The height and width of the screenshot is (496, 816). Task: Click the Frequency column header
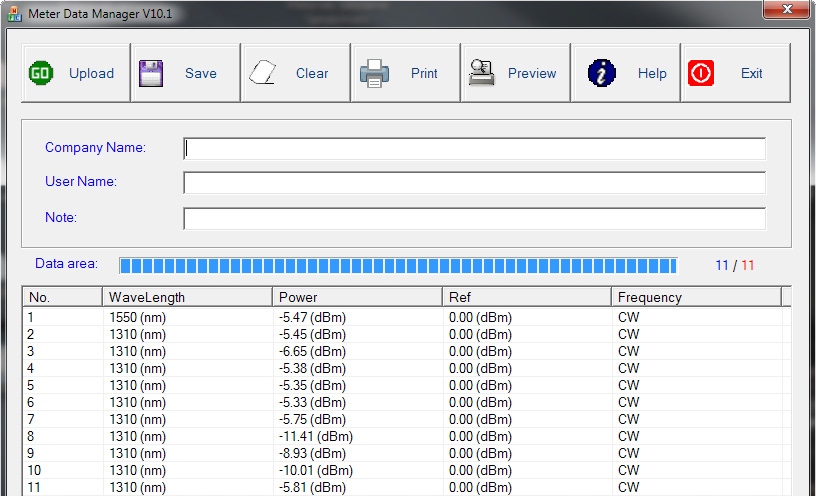(x=696, y=297)
